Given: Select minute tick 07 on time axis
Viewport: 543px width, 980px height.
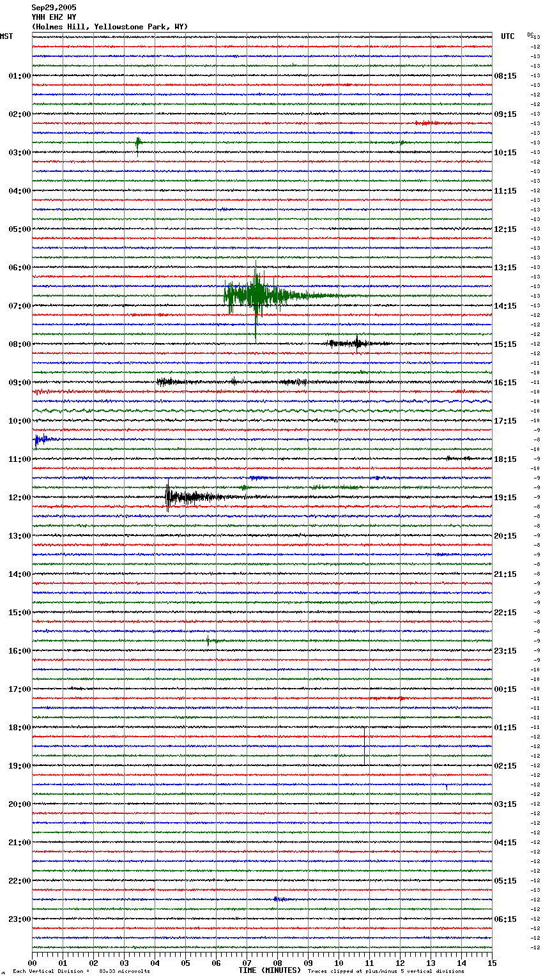Looking at the screenshot, I should [247, 963].
